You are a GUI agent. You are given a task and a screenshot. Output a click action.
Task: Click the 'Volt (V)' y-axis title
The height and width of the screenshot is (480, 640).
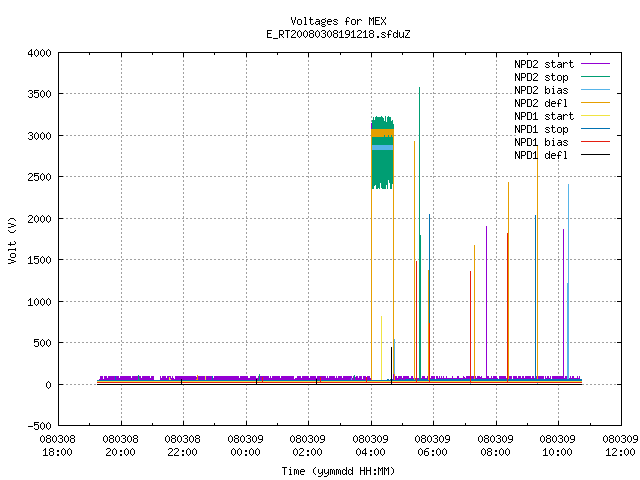pos(12,240)
